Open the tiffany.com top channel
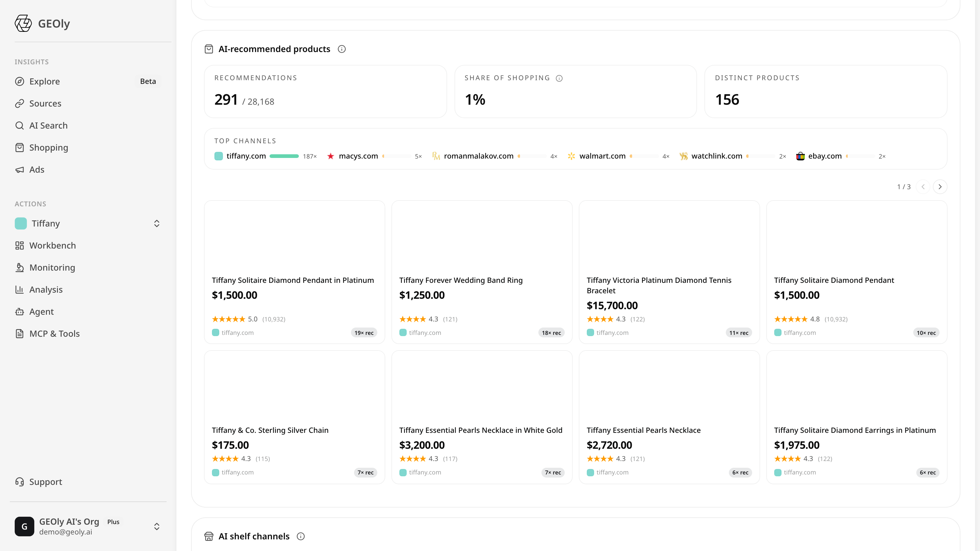 [266, 156]
